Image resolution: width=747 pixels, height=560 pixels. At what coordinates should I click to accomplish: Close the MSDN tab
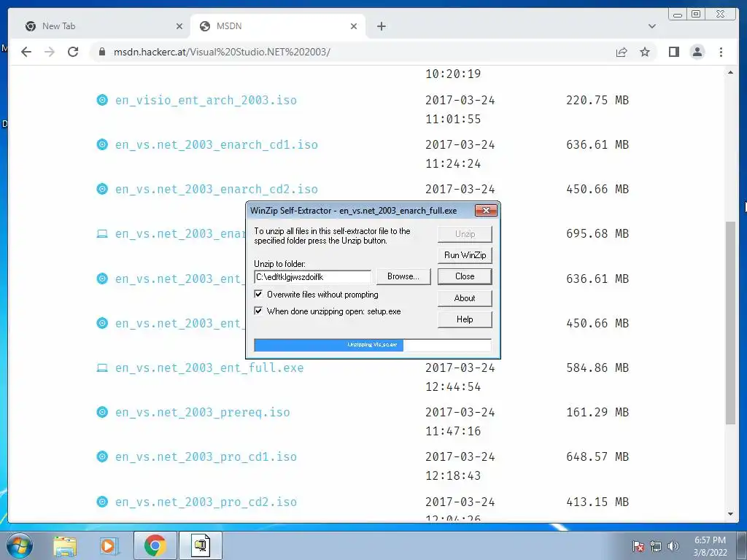(x=354, y=26)
